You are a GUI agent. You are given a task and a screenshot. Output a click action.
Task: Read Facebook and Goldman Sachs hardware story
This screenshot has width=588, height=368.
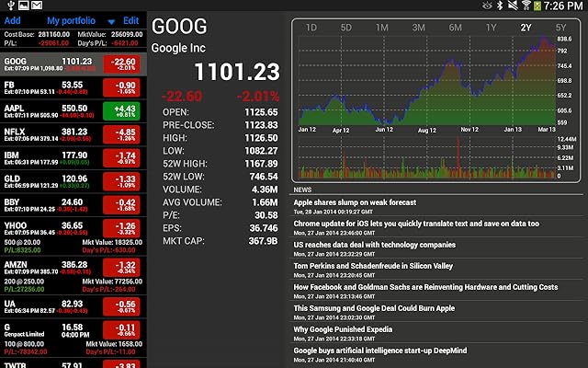(425, 287)
